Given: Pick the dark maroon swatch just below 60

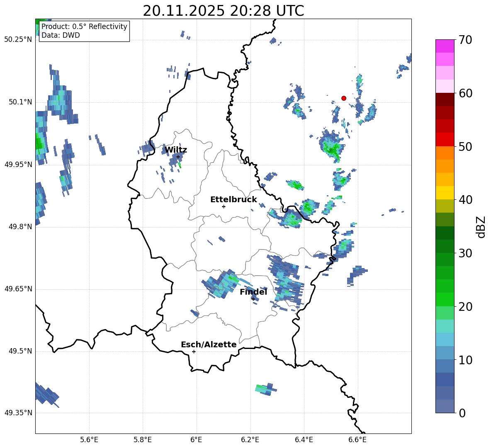Looking at the screenshot, I should tap(445, 99).
